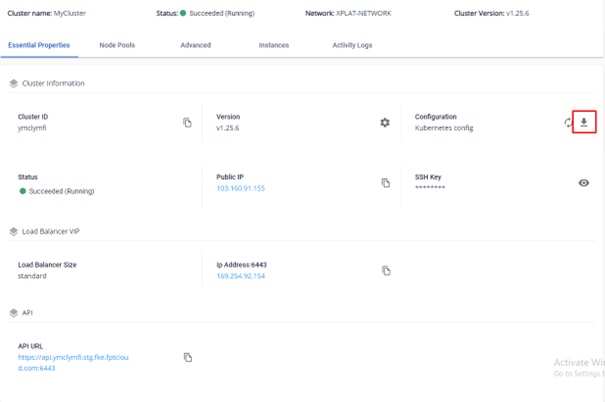605x402 pixels.
Task: Open the 103.160.91.155 public IP link
Action: pyautogui.click(x=241, y=188)
